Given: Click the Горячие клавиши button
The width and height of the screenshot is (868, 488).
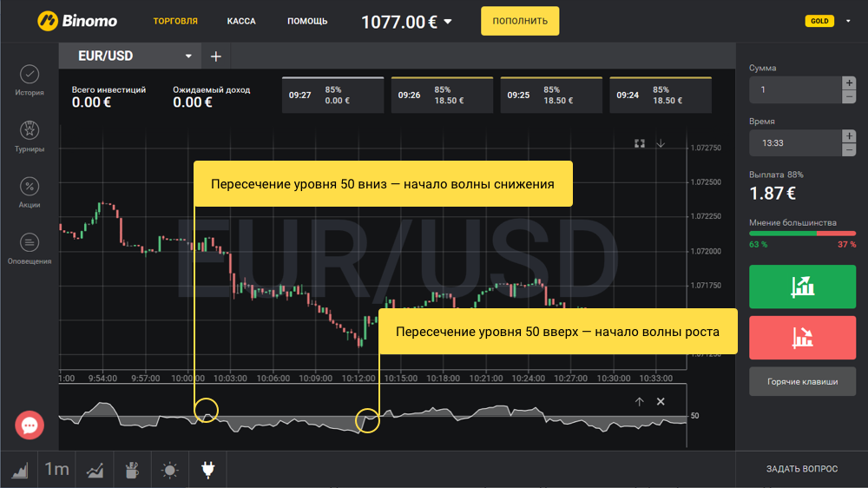Looking at the screenshot, I should click(x=802, y=381).
